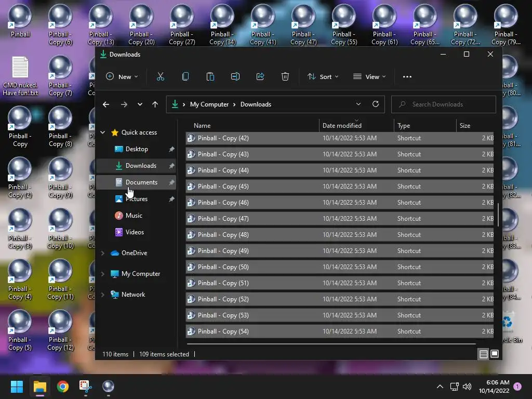Open Music in the navigation pane
This screenshot has height=399, width=532.
[137, 216]
